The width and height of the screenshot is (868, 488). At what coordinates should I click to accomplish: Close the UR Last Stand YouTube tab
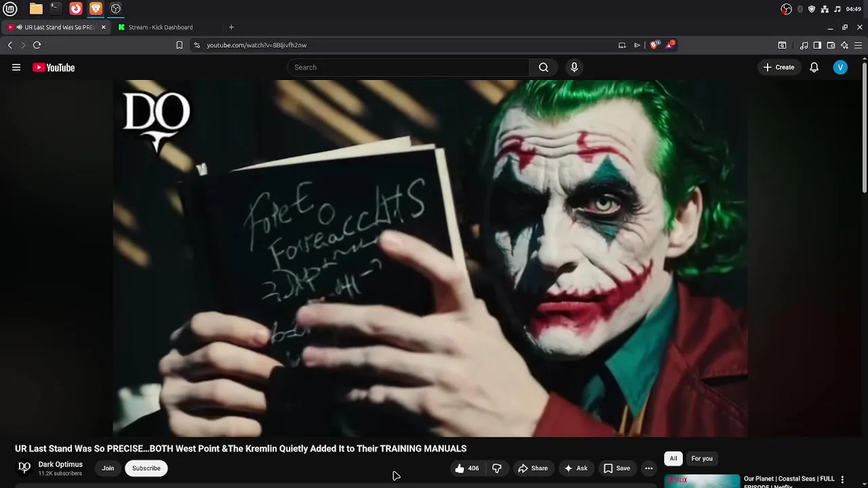click(x=103, y=27)
